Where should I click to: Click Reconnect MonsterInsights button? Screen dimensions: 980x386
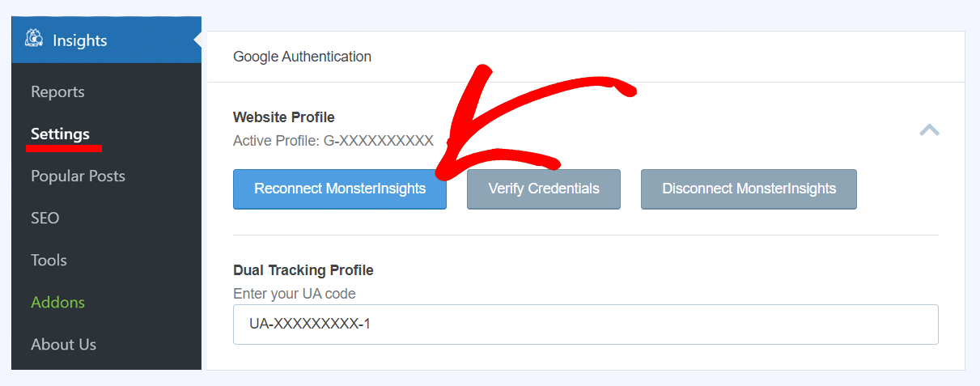[x=340, y=189]
